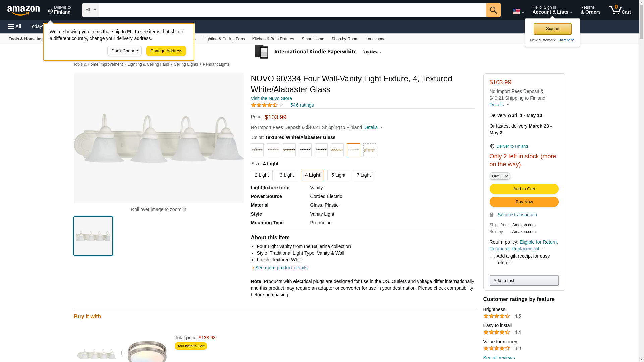The height and width of the screenshot is (362, 644).
Task: Click the Kindle Paperwhite Buy Now banner
Action: point(318,52)
